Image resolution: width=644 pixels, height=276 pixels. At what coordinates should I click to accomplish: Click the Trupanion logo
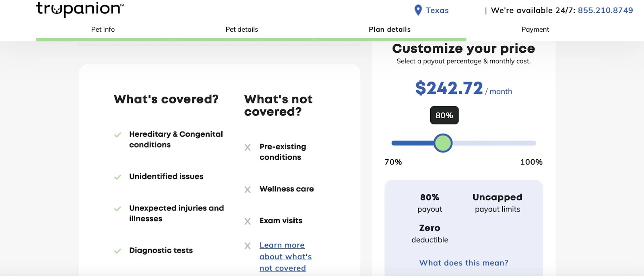[80, 9]
